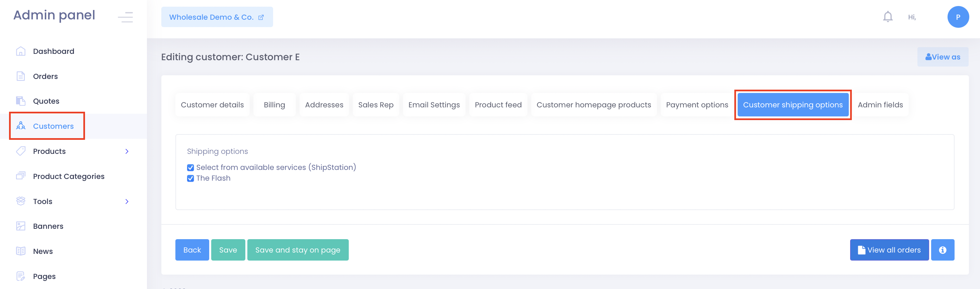Disable The Flash shipping option

coord(190,178)
